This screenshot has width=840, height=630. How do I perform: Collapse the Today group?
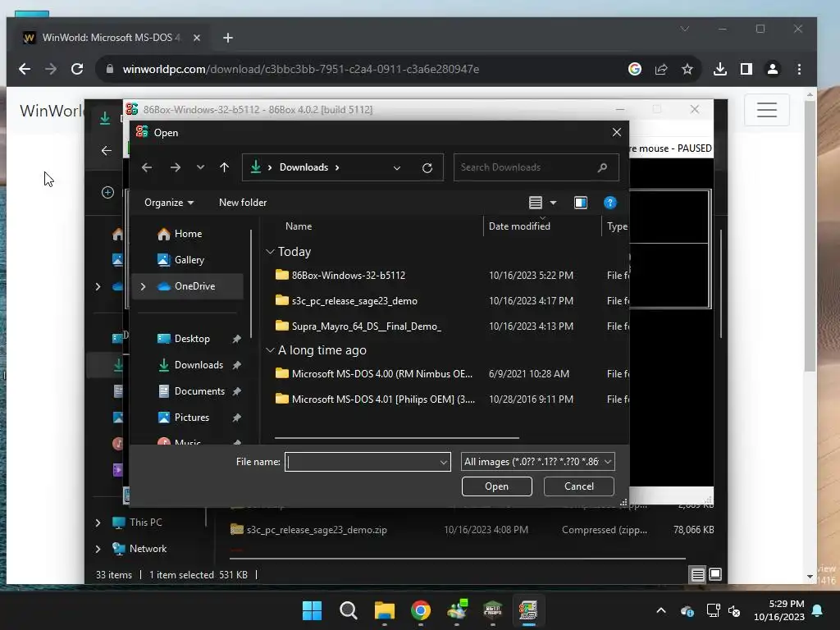(270, 252)
